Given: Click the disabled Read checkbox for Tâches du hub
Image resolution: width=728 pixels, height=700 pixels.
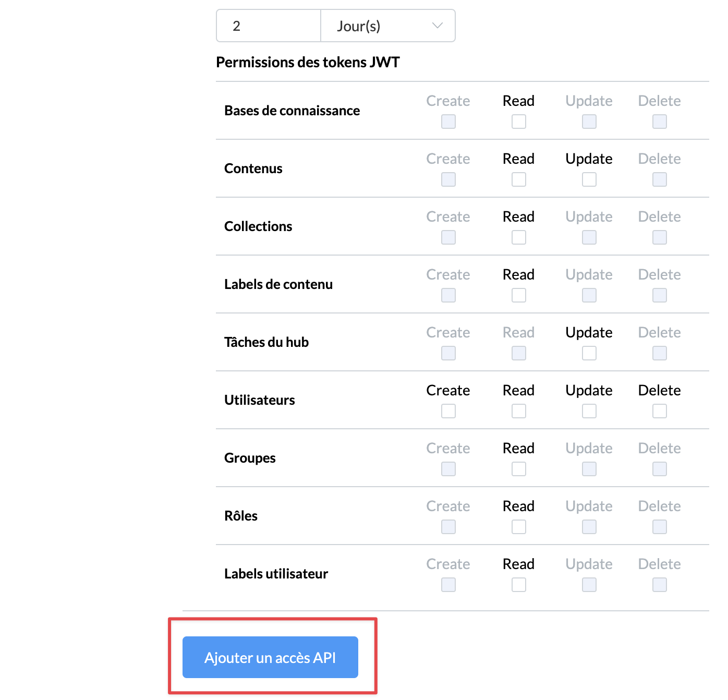Looking at the screenshot, I should (x=519, y=353).
